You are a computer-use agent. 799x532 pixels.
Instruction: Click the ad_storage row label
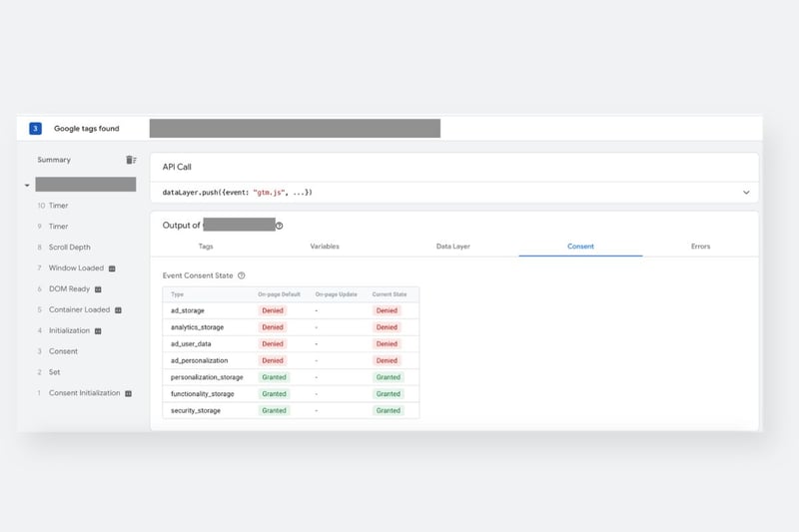coord(188,310)
